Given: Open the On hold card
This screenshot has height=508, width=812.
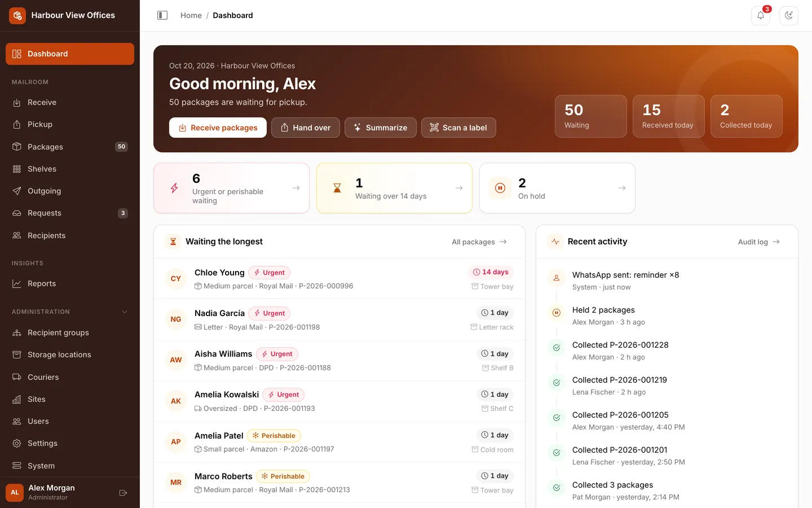Looking at the screenshot, I should pyautogui.click(x=557, y=188).
